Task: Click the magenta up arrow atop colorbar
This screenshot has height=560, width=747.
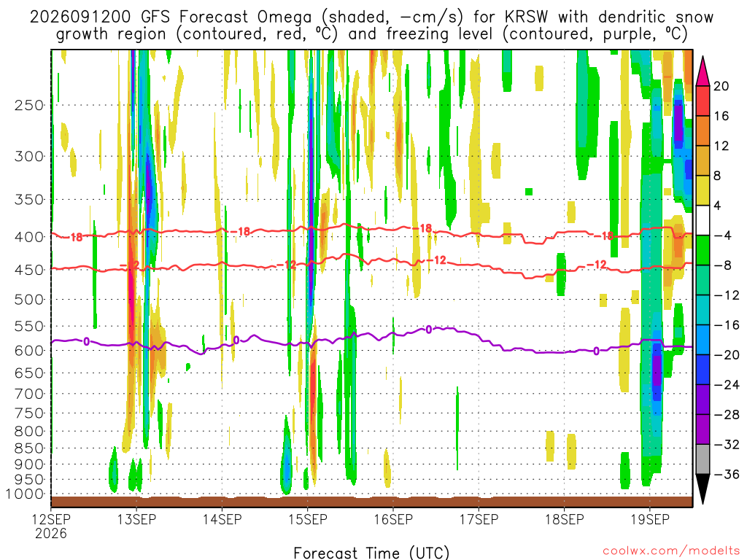Action: tap(703, 71)
